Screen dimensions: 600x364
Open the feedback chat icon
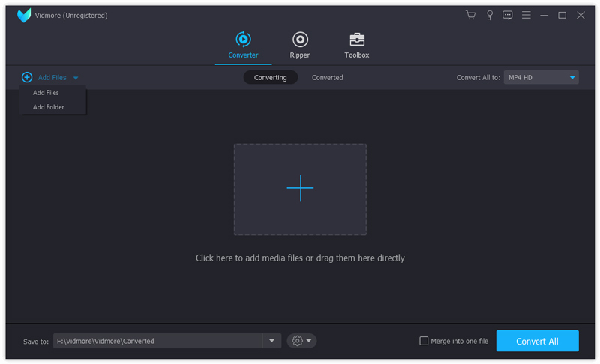click(x=508, y=15)
